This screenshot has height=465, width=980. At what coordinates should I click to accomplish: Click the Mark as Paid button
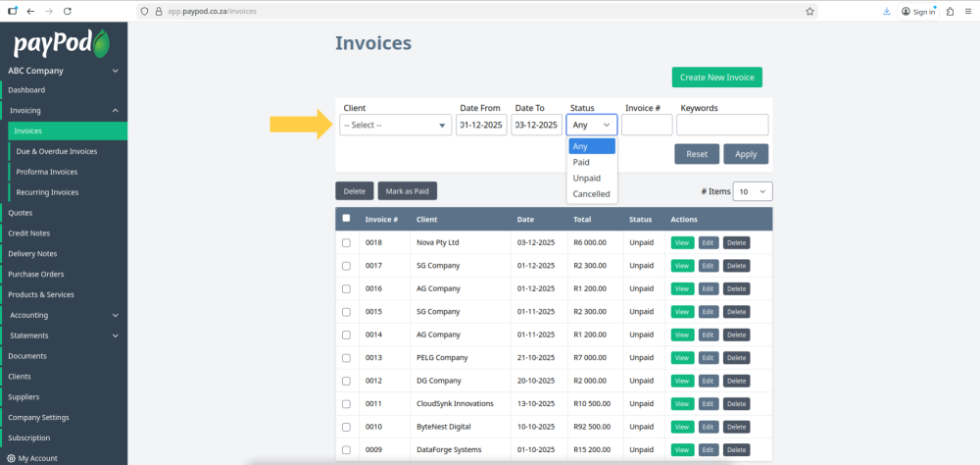tap(408, 191)
